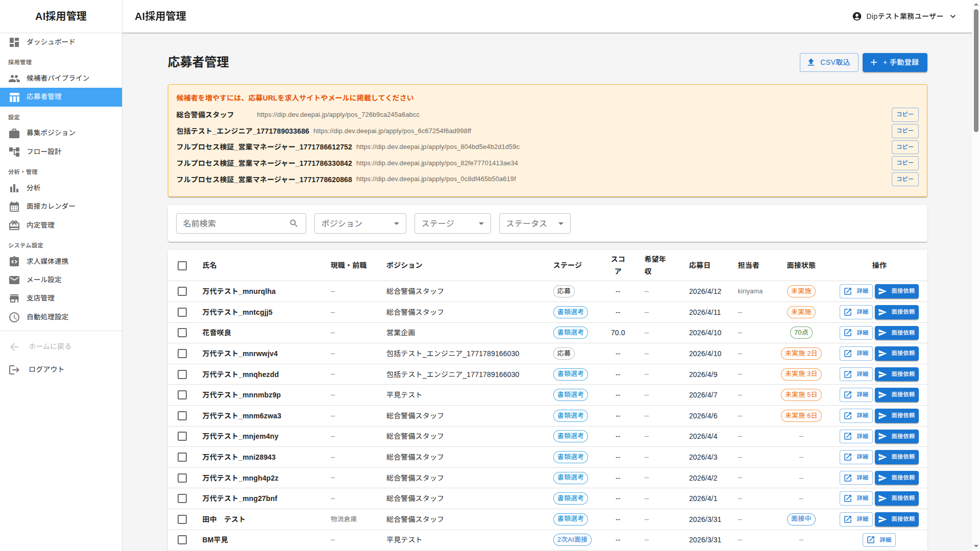Click the ホームに戻る back arrow icon
The height and width of the screenshot is (551, 980).
pos(14,346)
